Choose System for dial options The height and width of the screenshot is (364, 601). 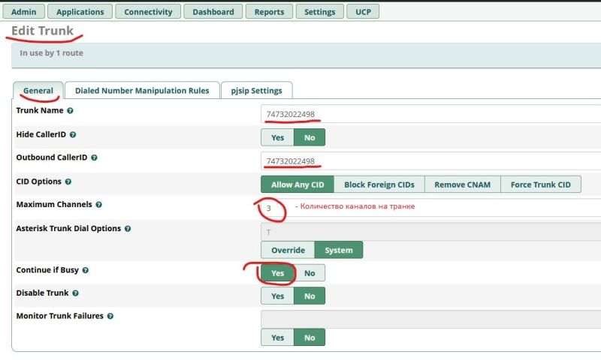(339, 250)
